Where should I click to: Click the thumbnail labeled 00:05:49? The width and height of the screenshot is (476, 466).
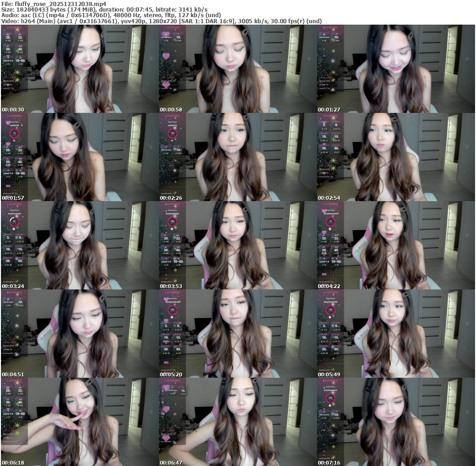pos(396,334)
